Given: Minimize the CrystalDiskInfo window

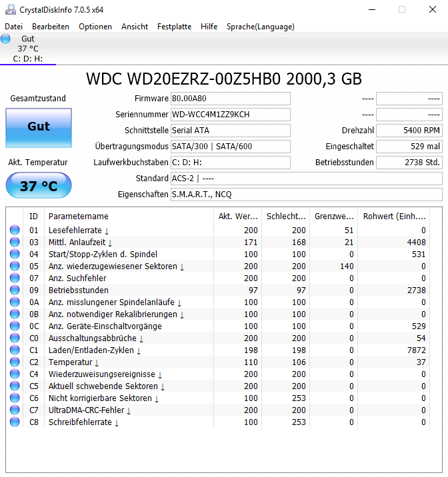Looking at the screenshot, I should pos(372,10).
